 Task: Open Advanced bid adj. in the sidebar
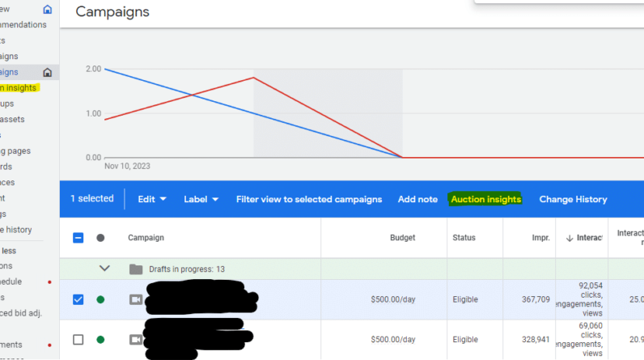point(21,313)
